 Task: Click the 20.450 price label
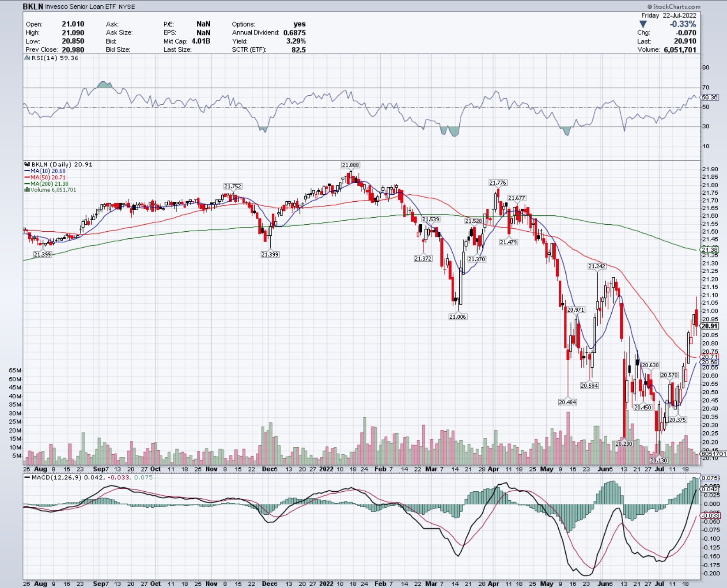643,407
